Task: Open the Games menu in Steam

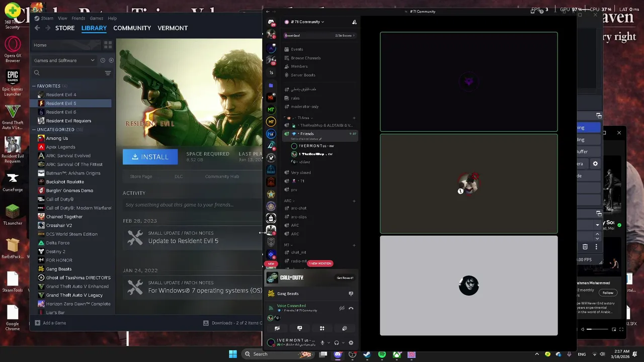Action: 96,18
